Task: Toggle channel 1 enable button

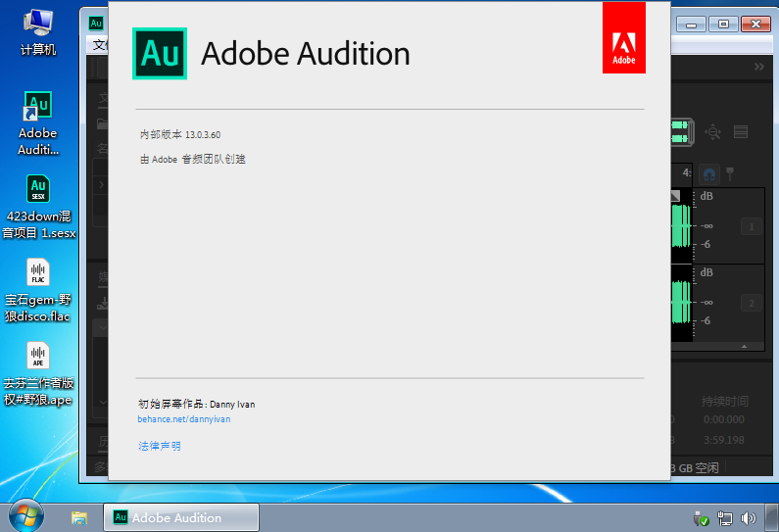Action: click(752, 226)
